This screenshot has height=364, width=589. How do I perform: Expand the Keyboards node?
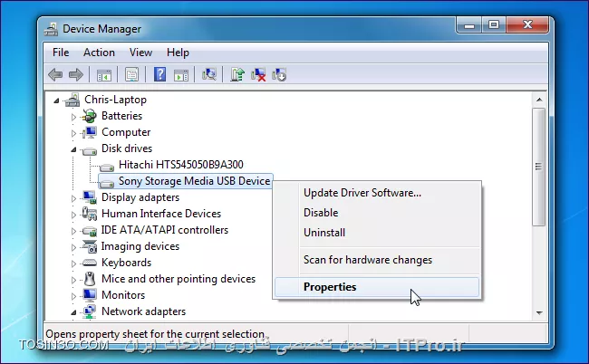(x=73, y=263)
